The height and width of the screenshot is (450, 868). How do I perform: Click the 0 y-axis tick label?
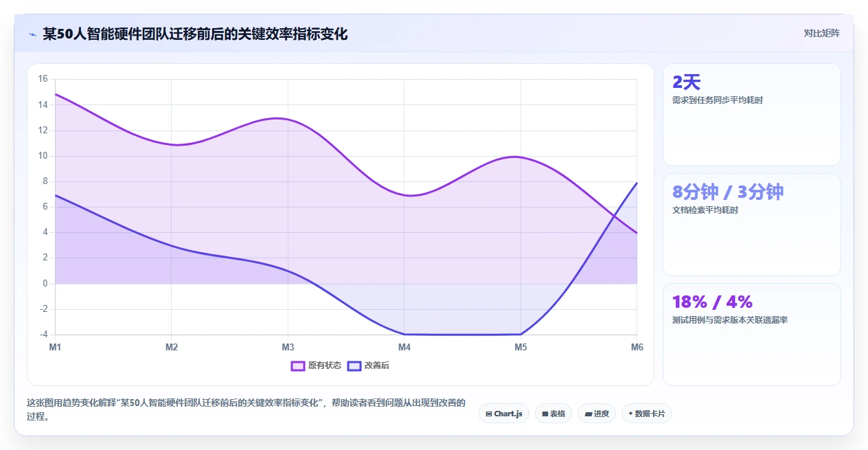[45, 283]
